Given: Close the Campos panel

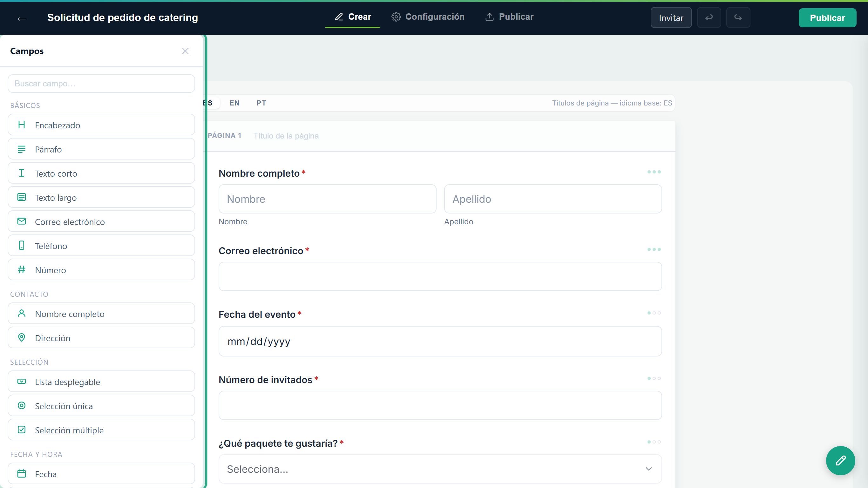Looking at the screenshot, I should [185, 51].
